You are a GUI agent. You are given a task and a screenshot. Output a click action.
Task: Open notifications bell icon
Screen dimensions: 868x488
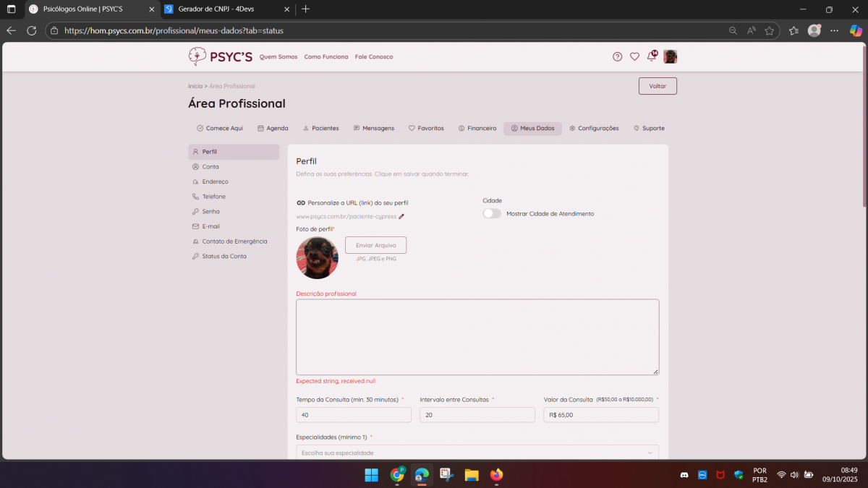coord(651,56)
